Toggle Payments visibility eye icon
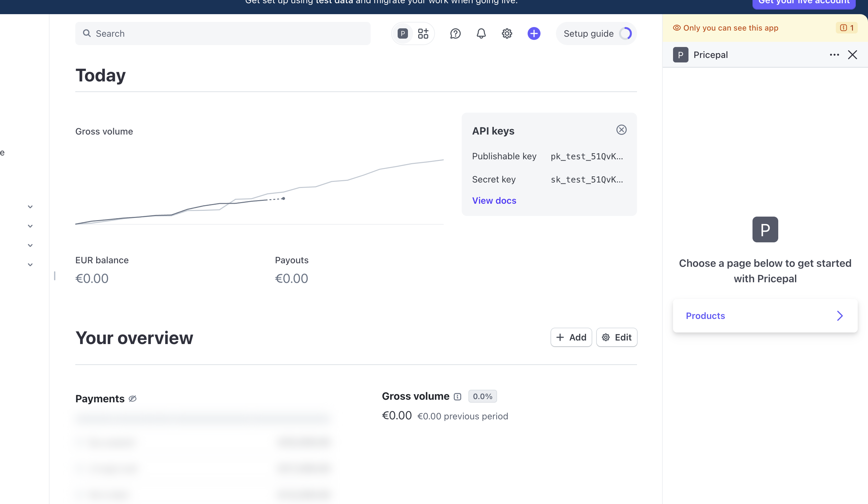This screenshot has height=504, width=868. (x=133, y=398)
